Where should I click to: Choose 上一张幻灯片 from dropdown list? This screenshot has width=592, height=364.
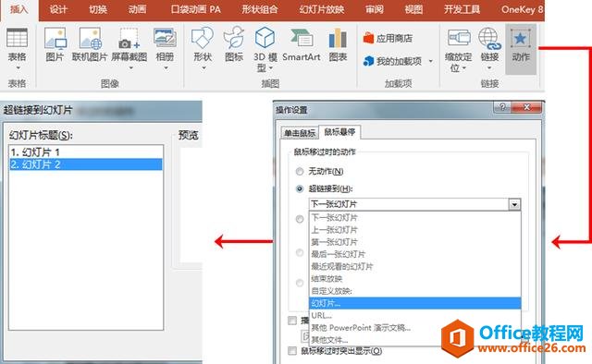point(415,230)
